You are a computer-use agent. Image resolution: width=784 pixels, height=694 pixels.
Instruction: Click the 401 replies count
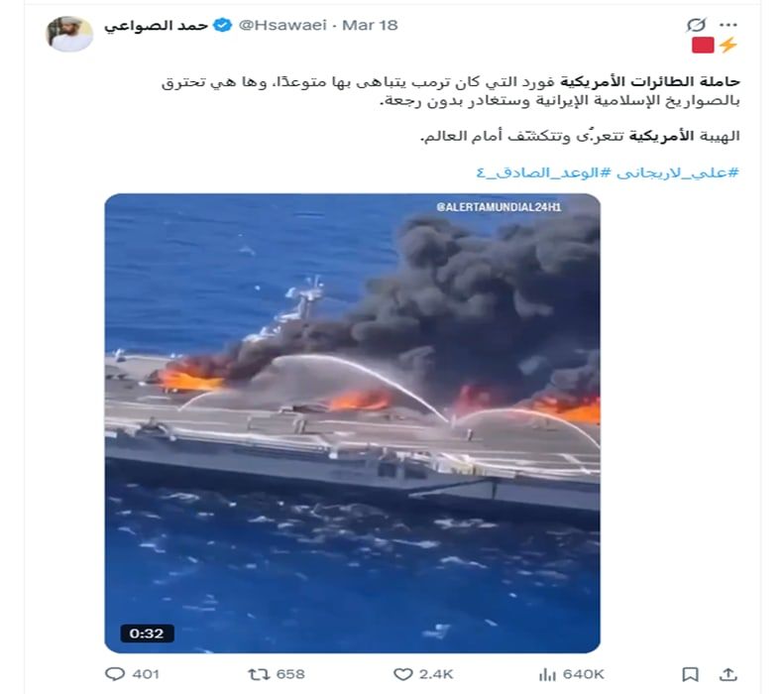[x=146, y=674]
